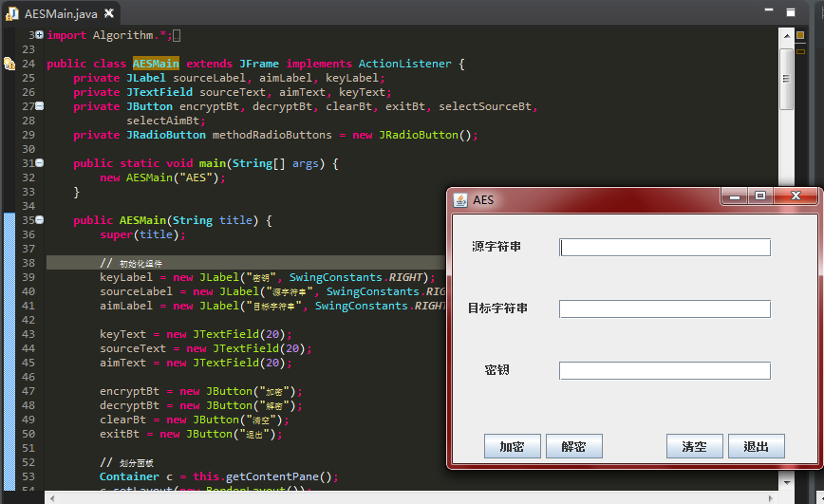Screen dimensions: 824x504
Task: Click the overview ruler annotation marker
Action: pos(800,51)
